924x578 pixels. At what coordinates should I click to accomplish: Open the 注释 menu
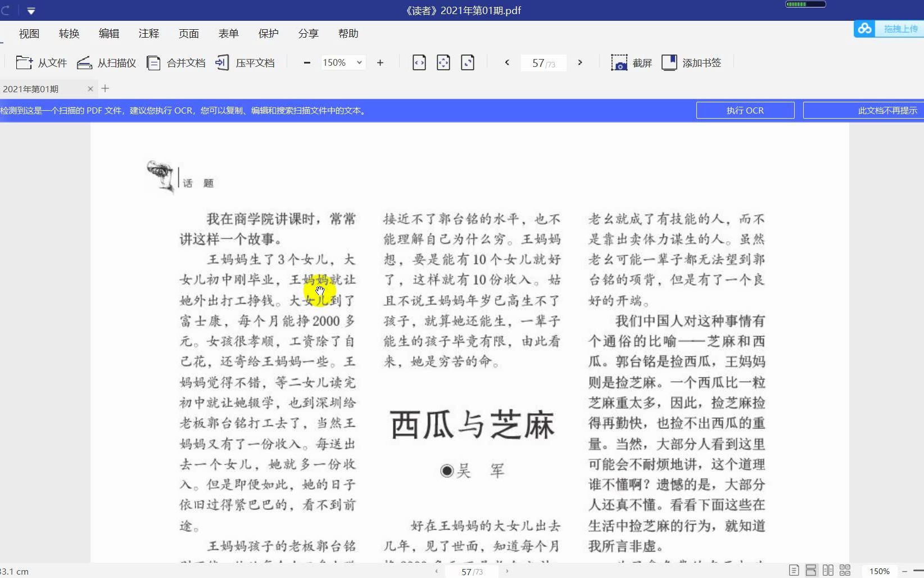149,34
